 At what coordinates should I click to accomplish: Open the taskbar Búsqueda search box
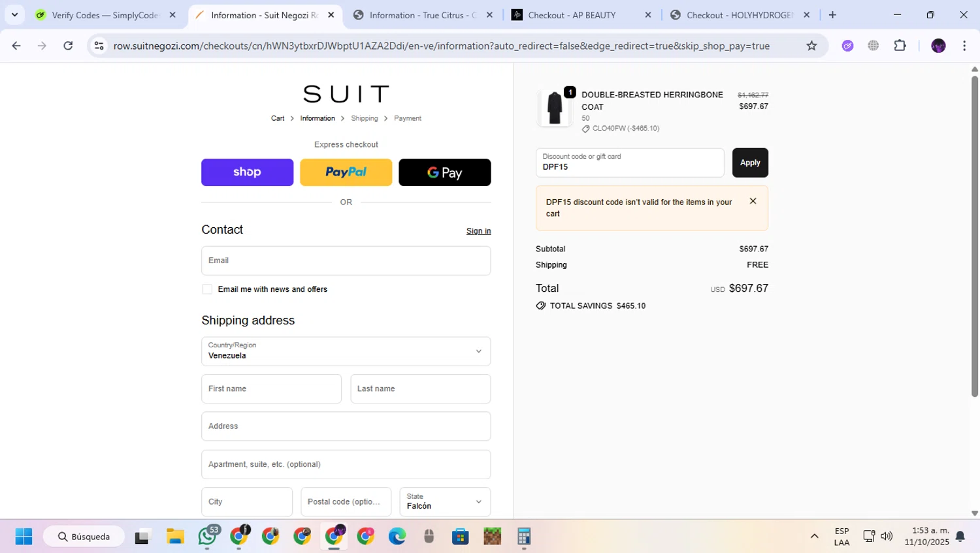(84, 537)
